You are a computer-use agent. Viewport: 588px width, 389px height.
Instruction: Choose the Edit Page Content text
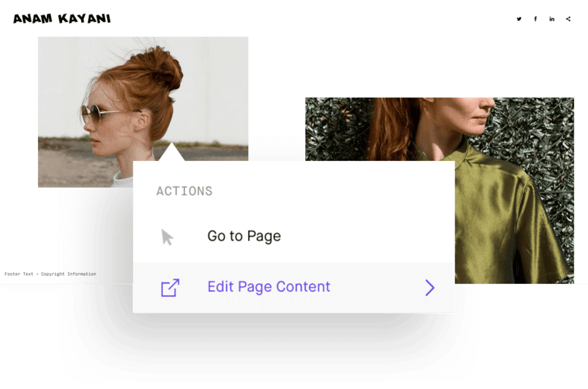point(269,287)
